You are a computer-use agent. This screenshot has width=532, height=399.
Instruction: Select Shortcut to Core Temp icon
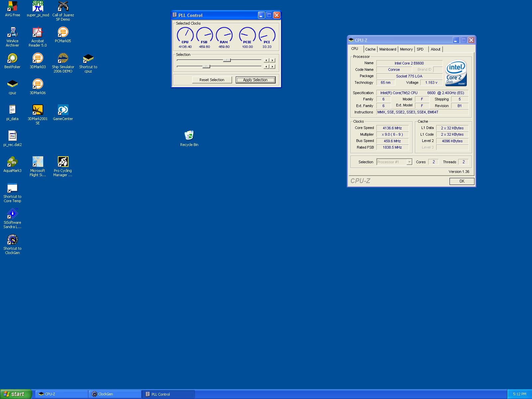tap(12, 193)
